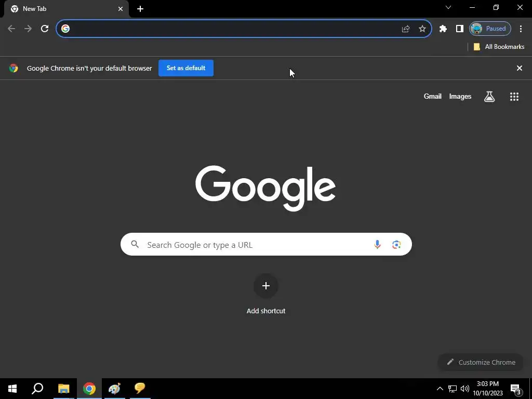This screenshot has width=532, height=399.
Task: Open the Images link
Action: (x=460, y=96)
